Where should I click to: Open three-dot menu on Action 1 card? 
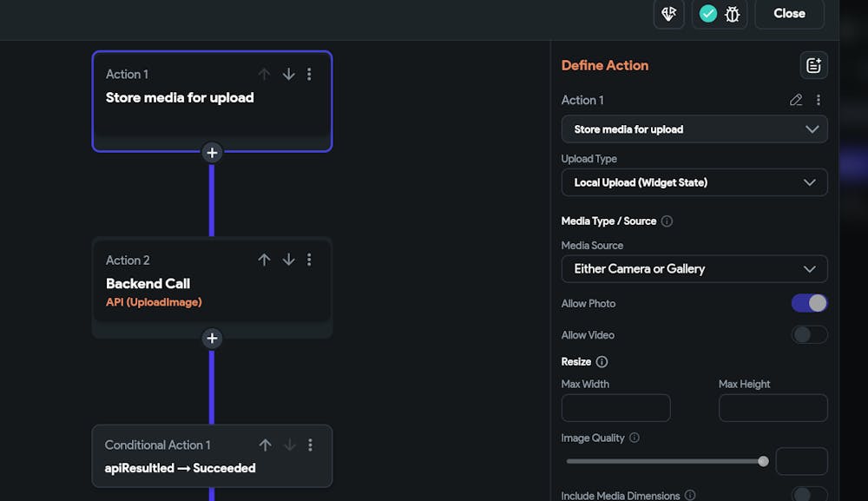pyautogui.click(x=309, y=74)
